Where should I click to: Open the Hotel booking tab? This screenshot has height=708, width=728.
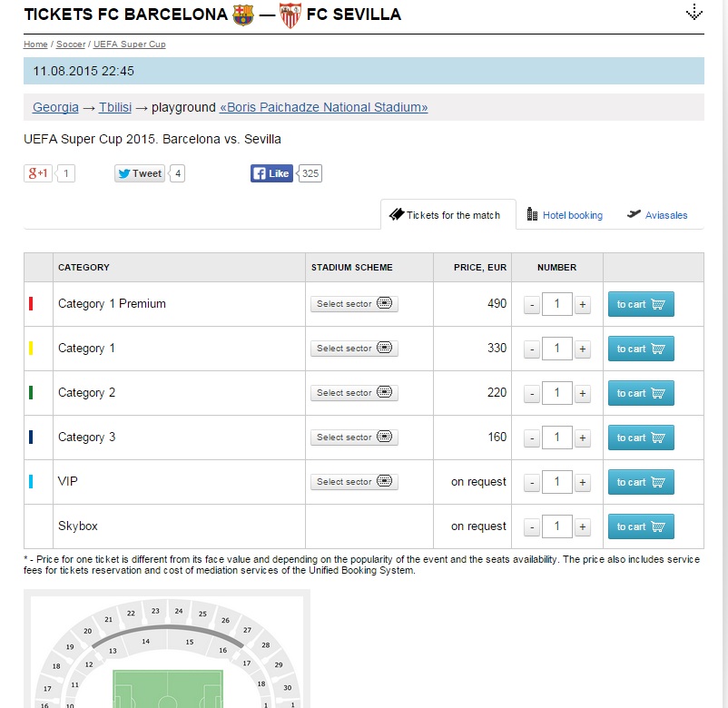(565, 215)
